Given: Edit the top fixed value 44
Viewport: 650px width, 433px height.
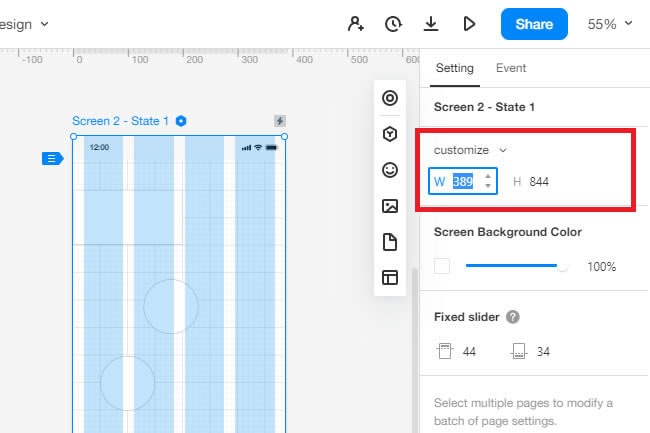Looking at the screenshot, I should [469, 352].
